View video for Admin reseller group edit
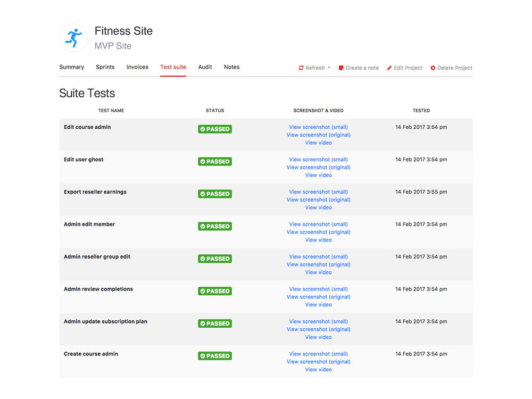This screenshot has width=532, height=399. point(318,272)
